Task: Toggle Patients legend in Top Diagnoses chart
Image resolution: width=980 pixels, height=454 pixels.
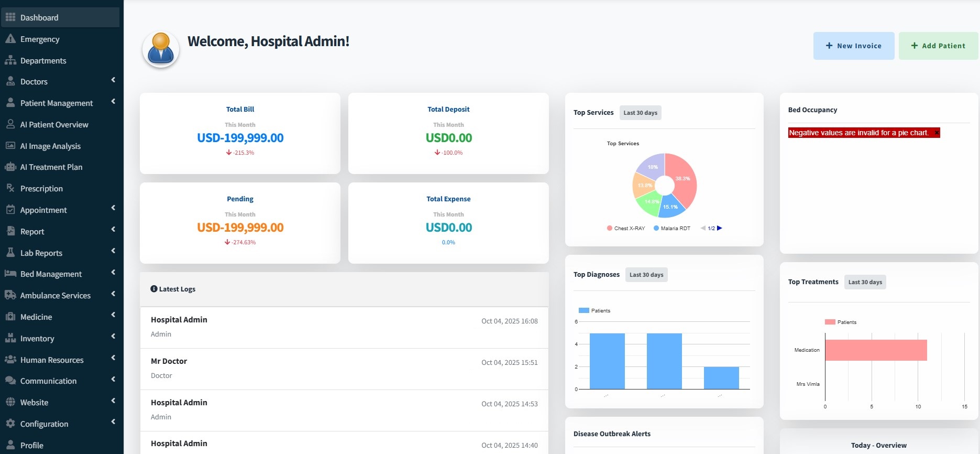Action: (x=594, y=311)
